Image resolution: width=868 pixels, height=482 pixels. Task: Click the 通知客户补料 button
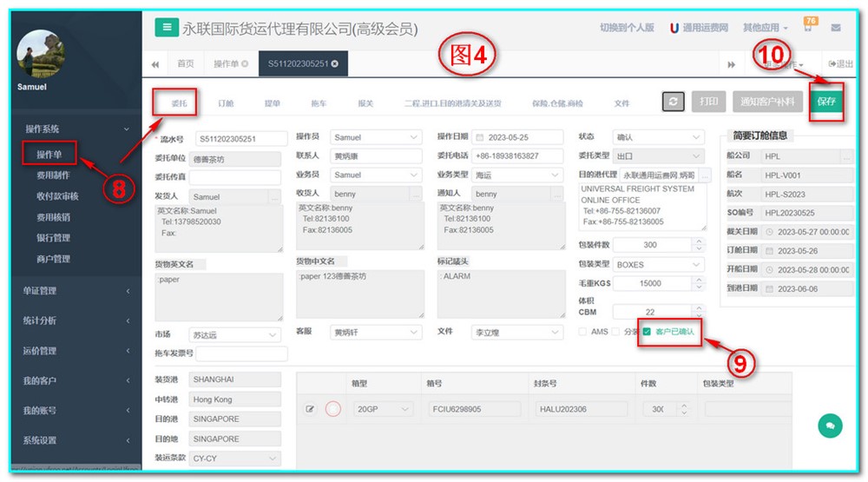[767, 102]
